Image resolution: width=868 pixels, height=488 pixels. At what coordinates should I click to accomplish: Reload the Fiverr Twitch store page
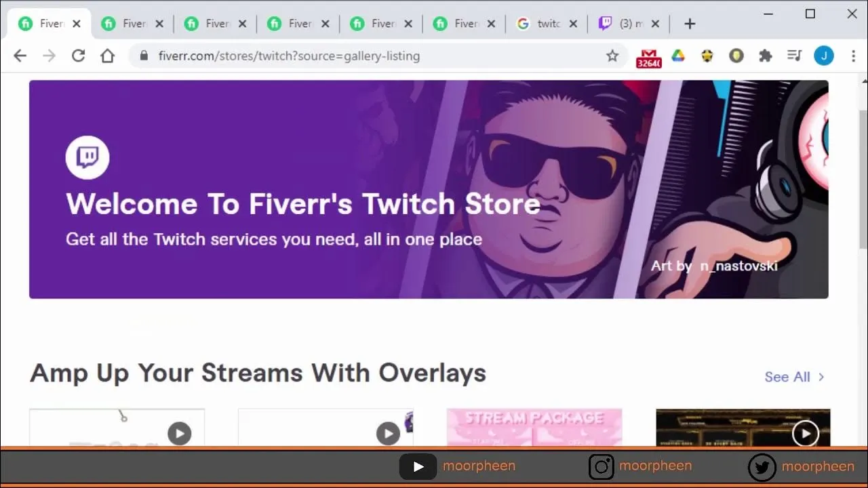point(78,56)
